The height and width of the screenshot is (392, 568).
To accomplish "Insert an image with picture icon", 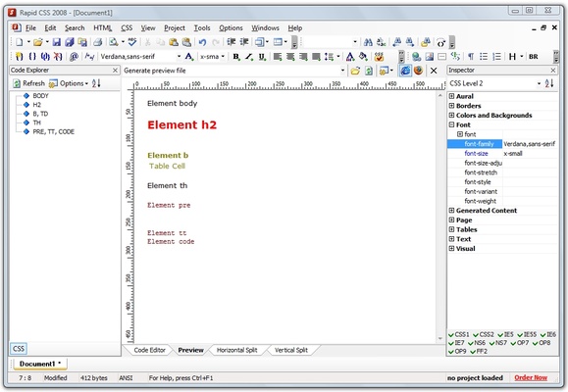I will [x=430, y=57].
